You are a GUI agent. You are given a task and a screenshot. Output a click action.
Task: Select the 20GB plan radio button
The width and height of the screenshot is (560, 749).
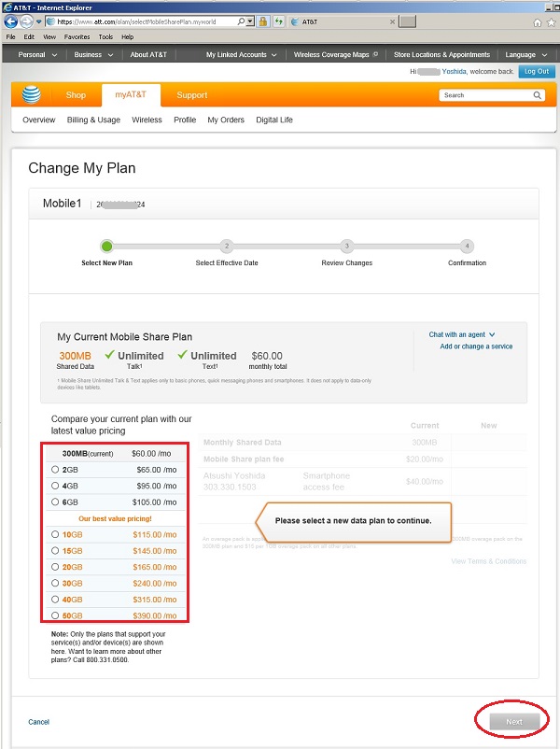pos(55,567)
